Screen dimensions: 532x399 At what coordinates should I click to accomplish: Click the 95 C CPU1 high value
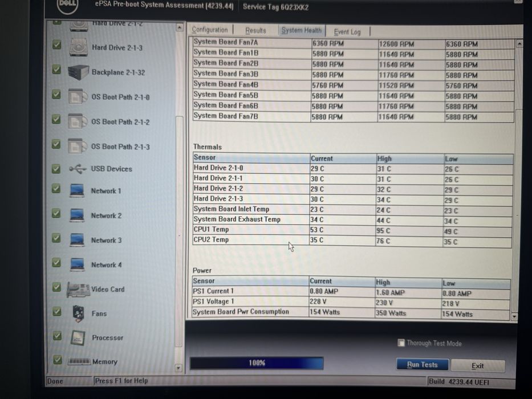pos(383,231)
